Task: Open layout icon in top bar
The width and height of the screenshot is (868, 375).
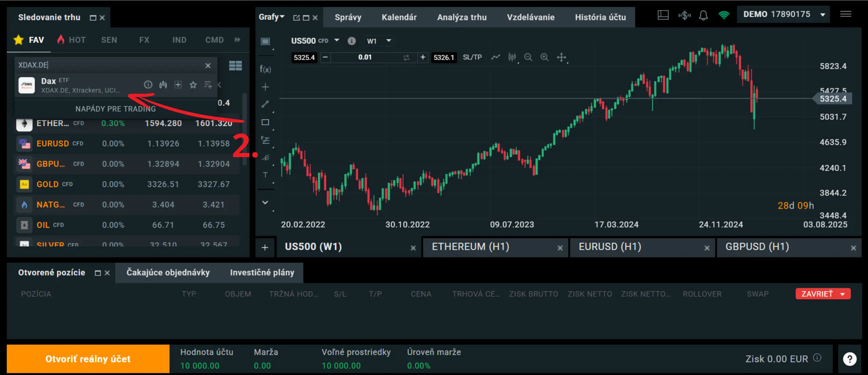Action: click(663, 15)
